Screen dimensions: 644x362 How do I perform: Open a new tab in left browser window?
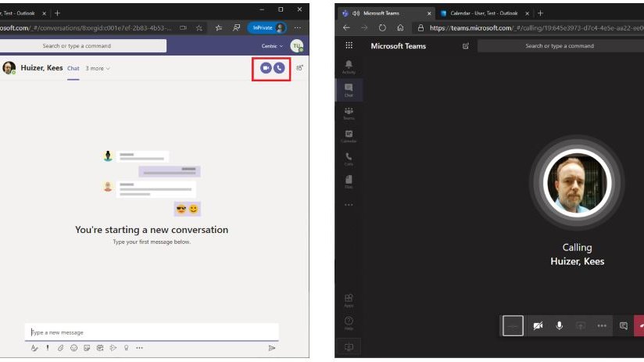[x=58, y=13]
